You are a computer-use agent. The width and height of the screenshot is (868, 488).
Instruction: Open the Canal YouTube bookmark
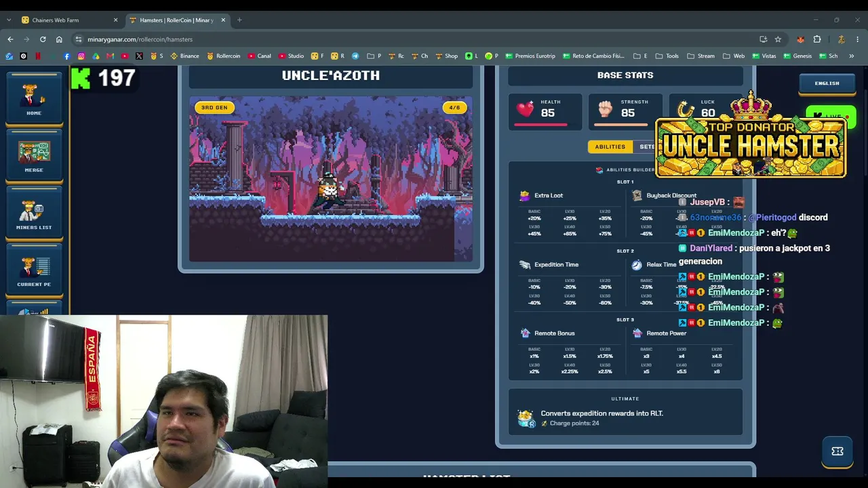tap(259, 56)
